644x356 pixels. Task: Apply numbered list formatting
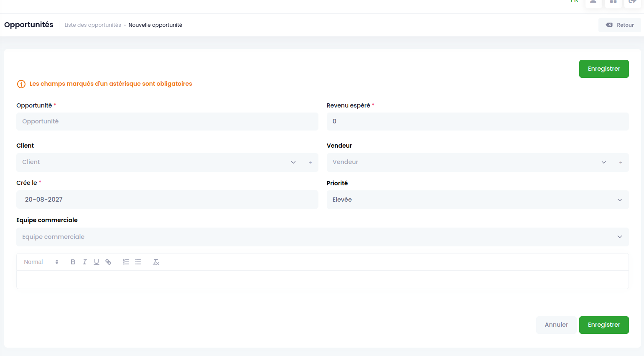pos(126,262)
